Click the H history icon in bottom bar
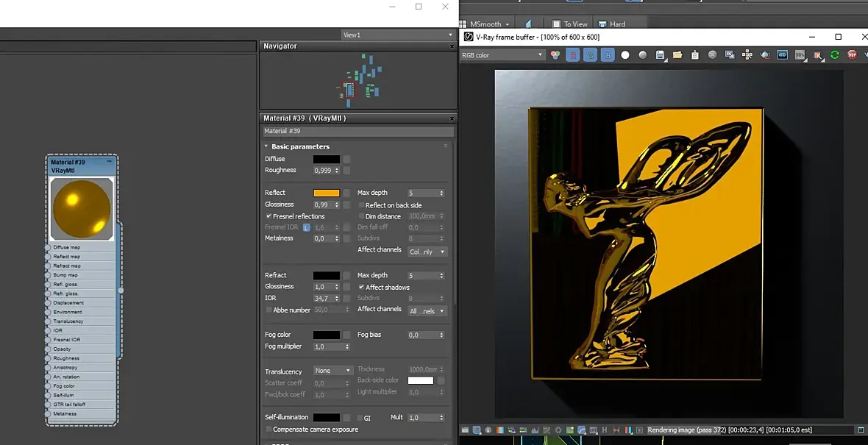Image resolution: width=868 pixels, height=445 pixels. [x=605, y=430]
